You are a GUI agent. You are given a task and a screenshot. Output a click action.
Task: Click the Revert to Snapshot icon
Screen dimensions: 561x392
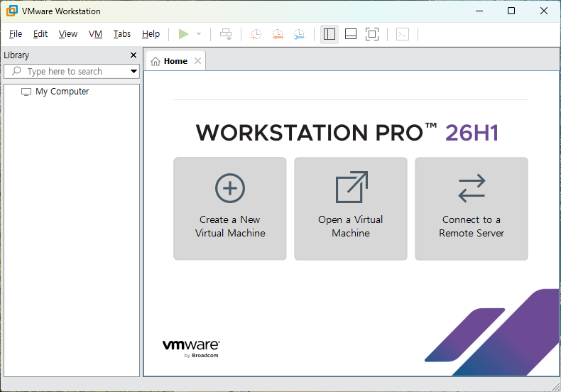click(x=278, y=34)
